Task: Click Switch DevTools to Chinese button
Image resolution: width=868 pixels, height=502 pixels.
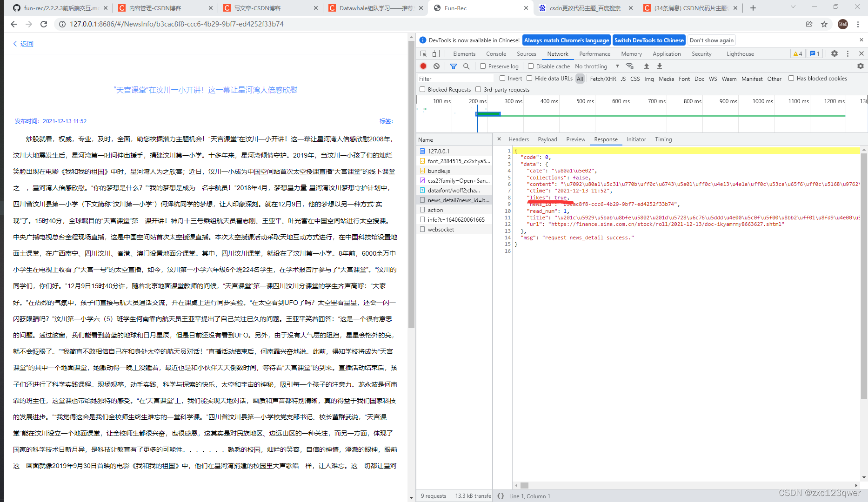Action: click(x=649, y=40)
